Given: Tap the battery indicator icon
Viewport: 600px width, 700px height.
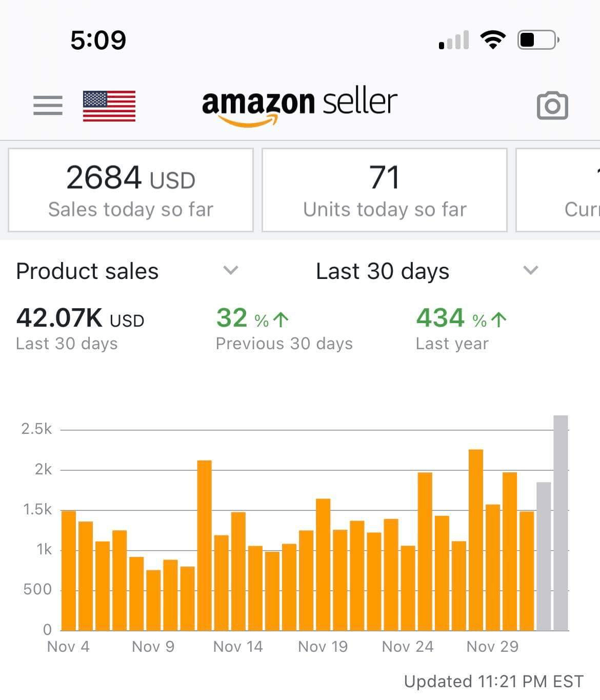Looking at the screenshot, I should click(538, 39).
